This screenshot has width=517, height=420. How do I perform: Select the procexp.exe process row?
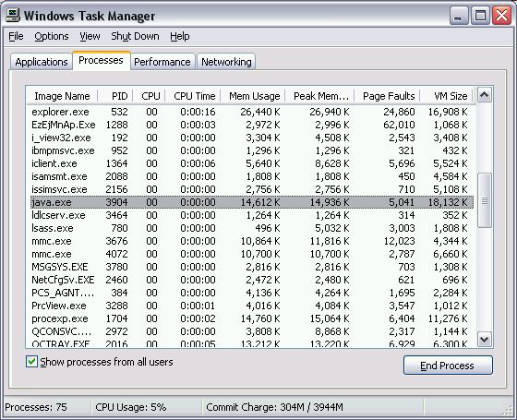251,318
